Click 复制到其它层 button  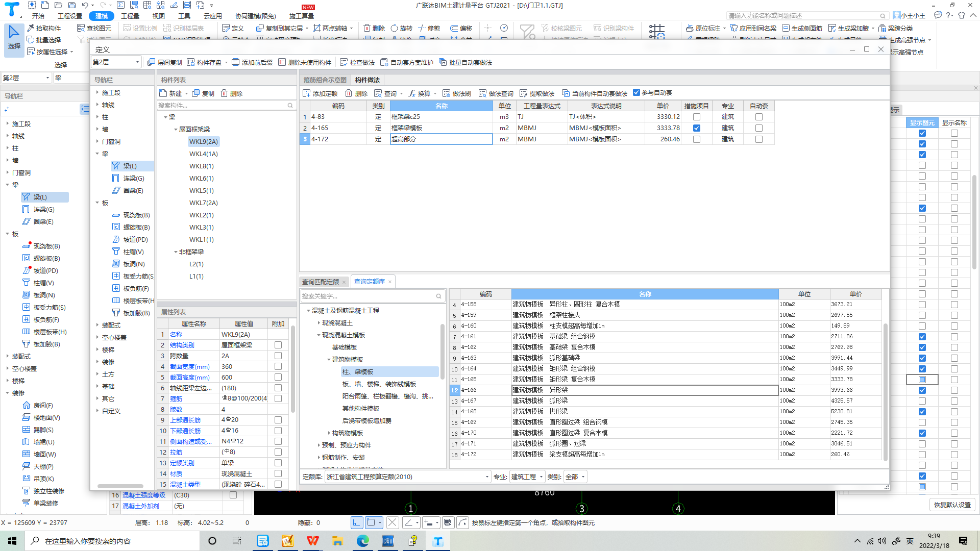tap(282, 28)
